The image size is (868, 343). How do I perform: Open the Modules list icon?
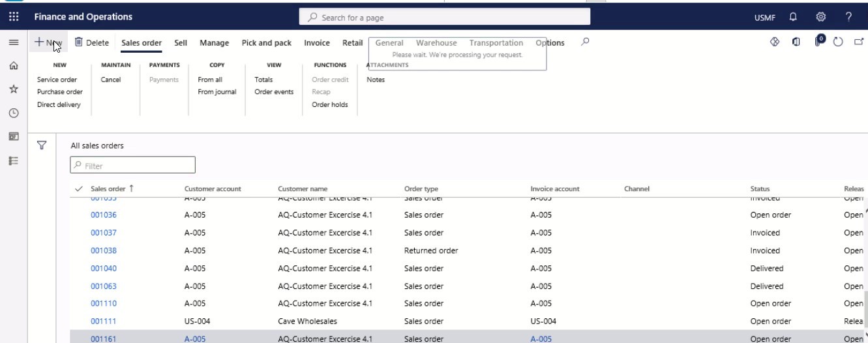tap(14, 160)
